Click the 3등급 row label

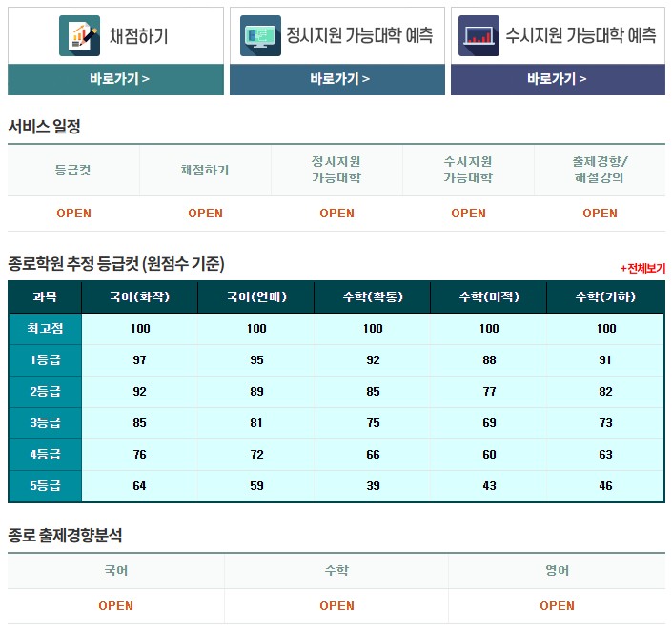click(45, 423)
